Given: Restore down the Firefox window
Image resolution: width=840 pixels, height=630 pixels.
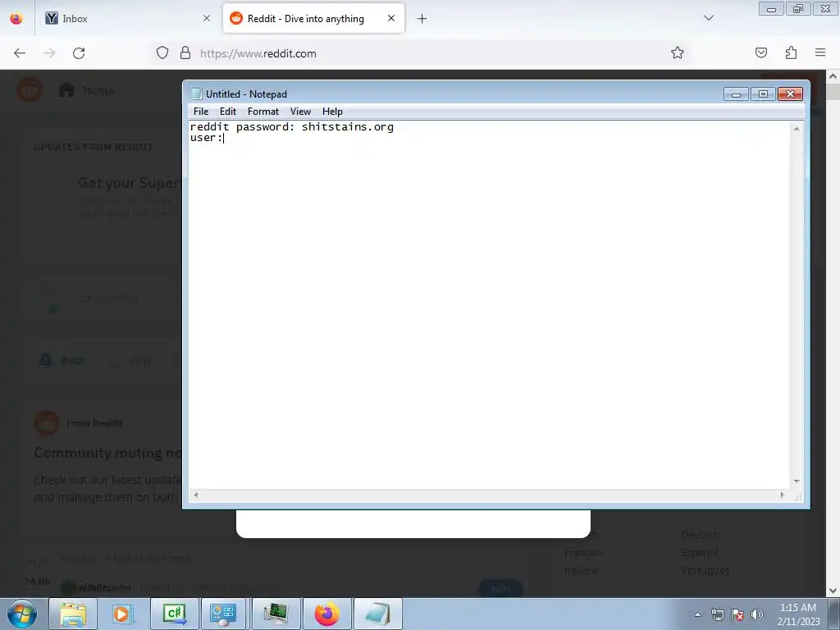Looking at the screenshot, I should pos(797,8).
